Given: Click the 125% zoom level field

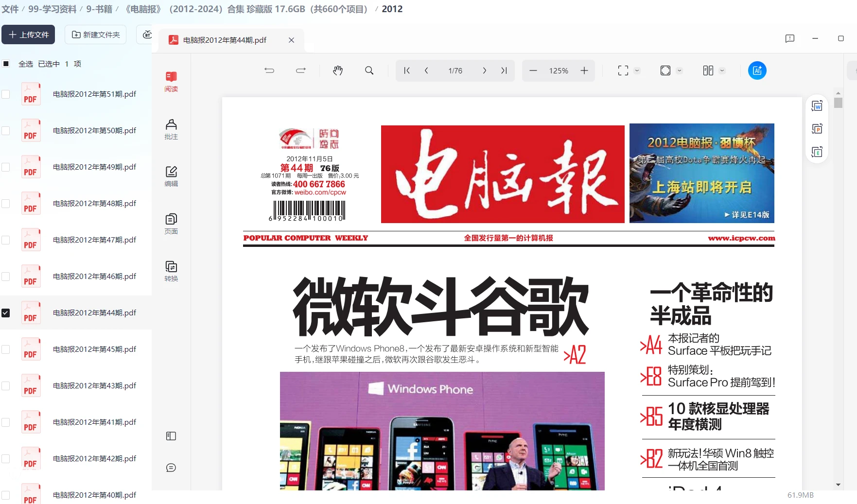Looking at the screenshot, I should pyautogui.click(x=559, y=71).
